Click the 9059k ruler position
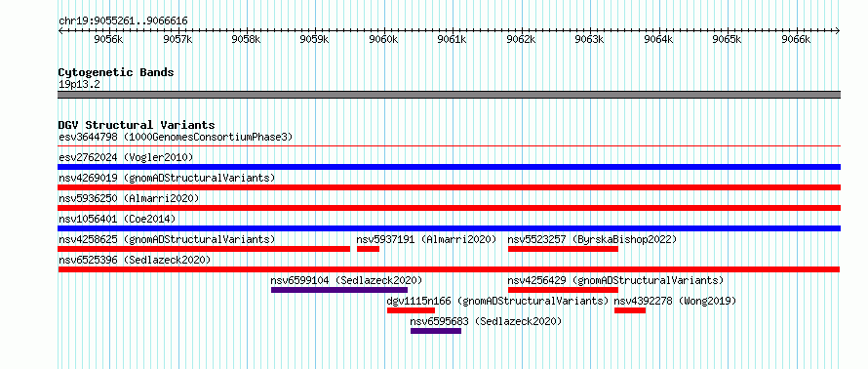868x369 pixels. [x=315, y=39]
